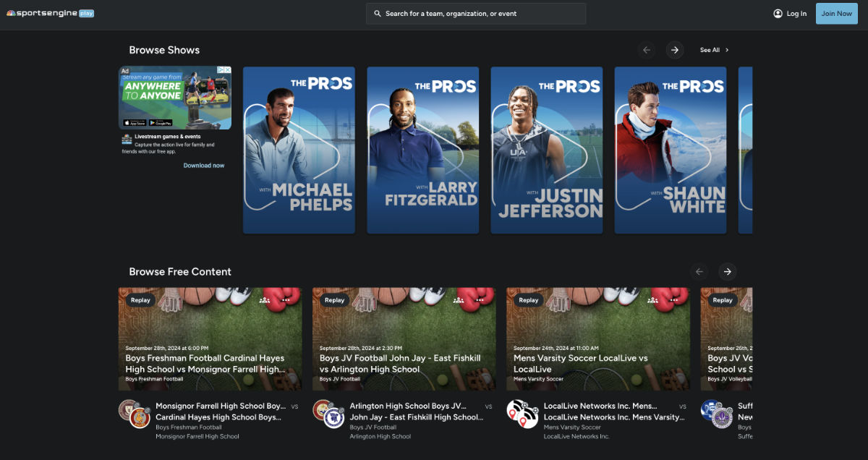This screenshot has height=460, width=868.
Task: Advance Browse Free Content with next arrow
Action: [x=728, y=272]
